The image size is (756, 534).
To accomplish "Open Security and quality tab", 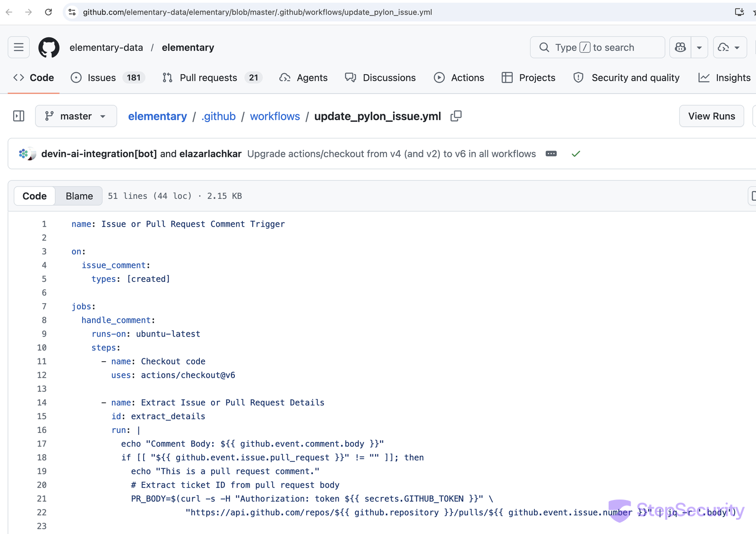I will (626, 77).
